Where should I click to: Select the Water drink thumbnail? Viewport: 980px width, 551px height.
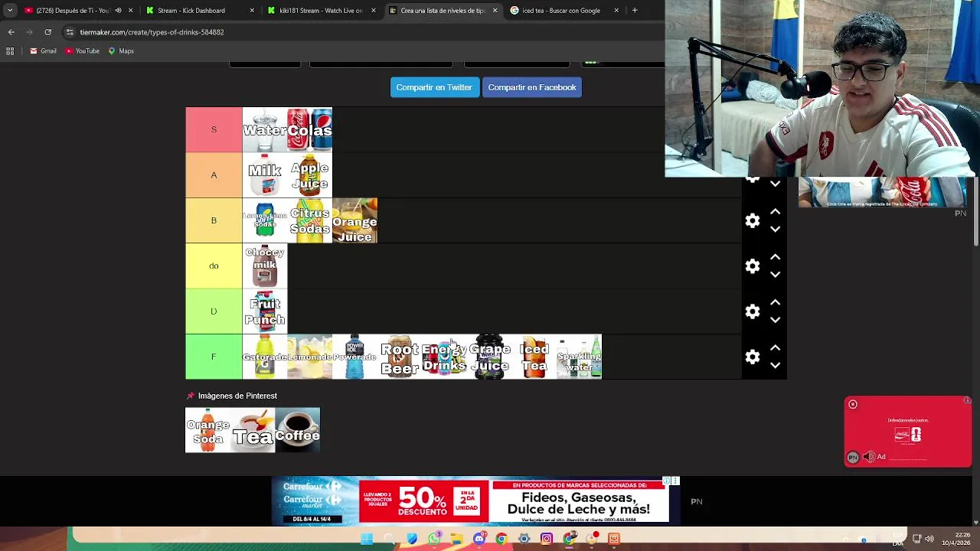pos(265,129)
